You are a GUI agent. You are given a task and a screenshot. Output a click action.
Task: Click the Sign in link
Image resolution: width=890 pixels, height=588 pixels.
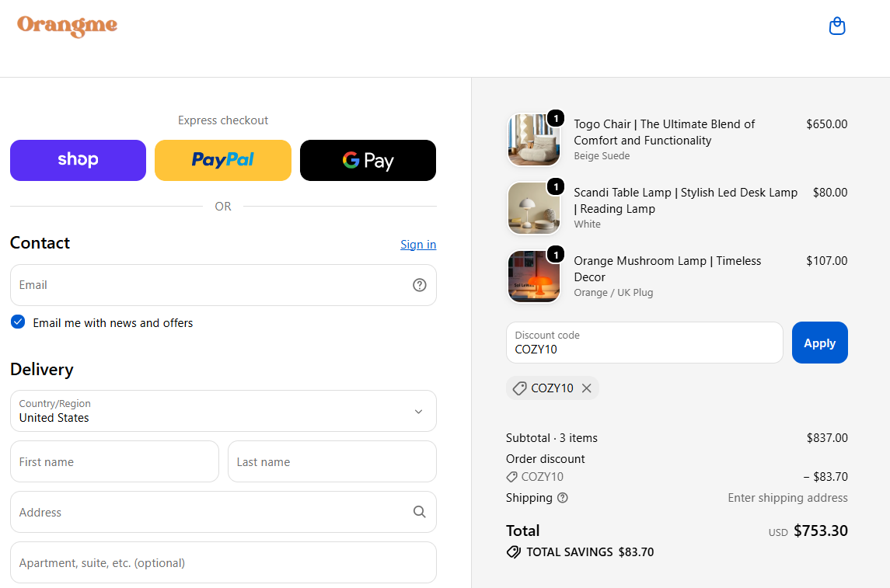418,245
